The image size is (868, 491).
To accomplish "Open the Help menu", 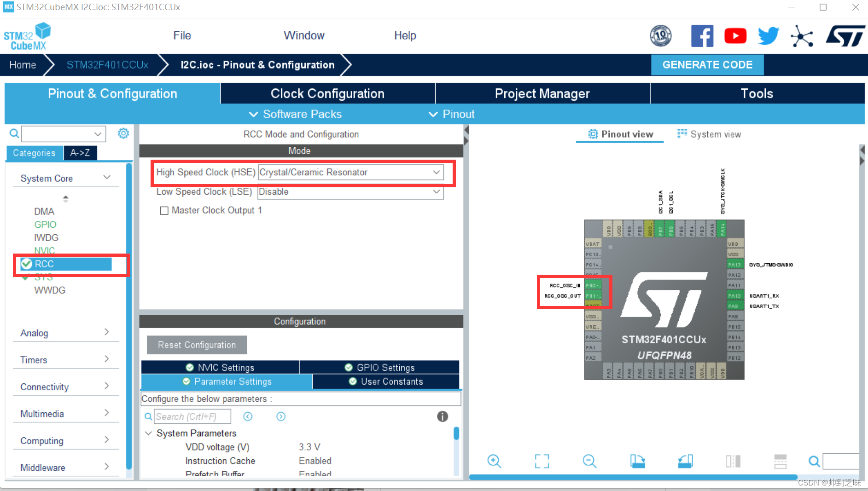I will point(405,35).
